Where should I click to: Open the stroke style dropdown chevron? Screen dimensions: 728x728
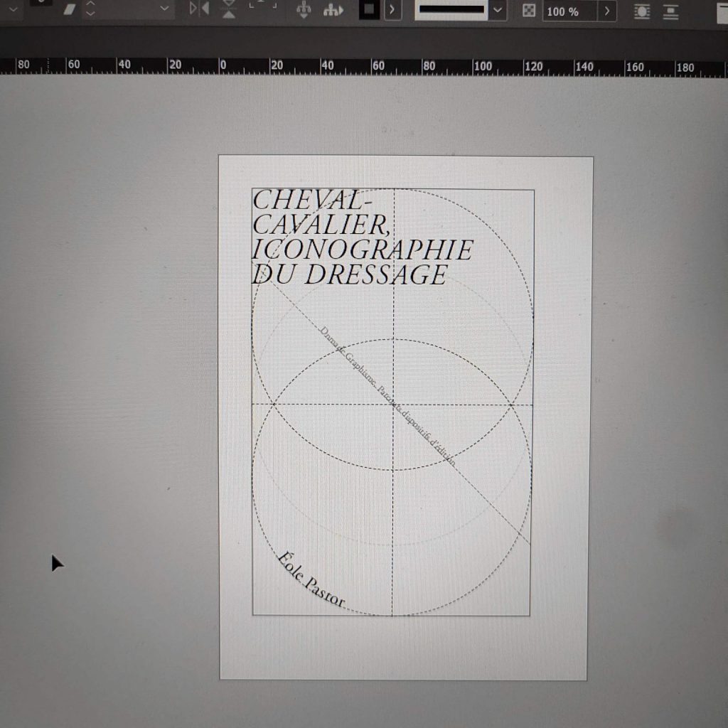pyautogui.click(x=498, y=10)
